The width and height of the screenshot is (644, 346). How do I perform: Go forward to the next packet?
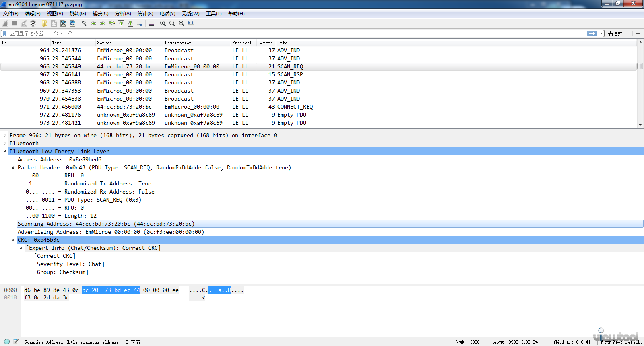(103, 23)
